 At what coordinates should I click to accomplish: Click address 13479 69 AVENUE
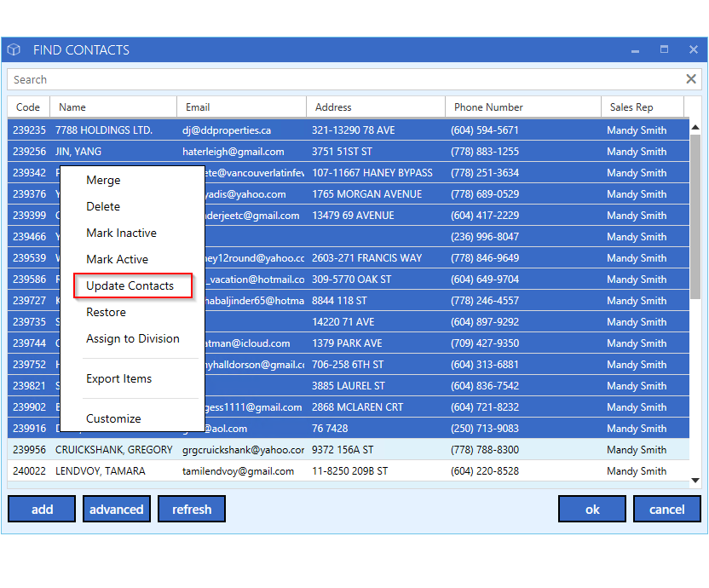pyautogui.click(x=353, y=216)
